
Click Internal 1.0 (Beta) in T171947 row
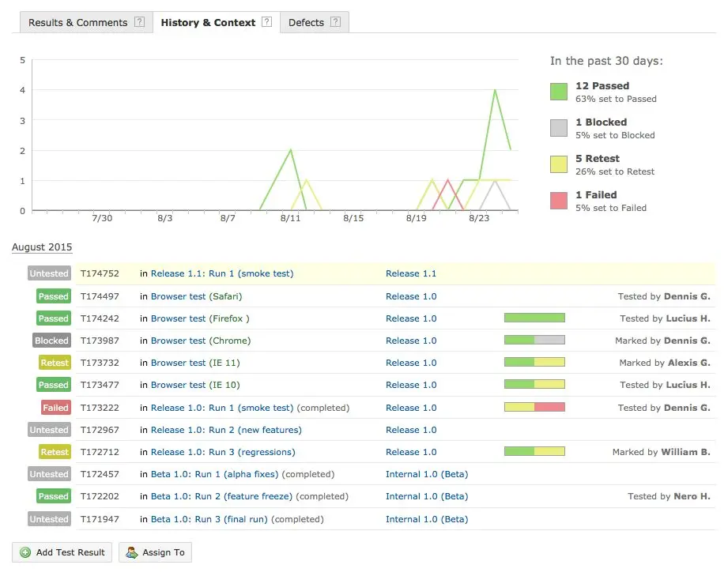click(427, 519)
